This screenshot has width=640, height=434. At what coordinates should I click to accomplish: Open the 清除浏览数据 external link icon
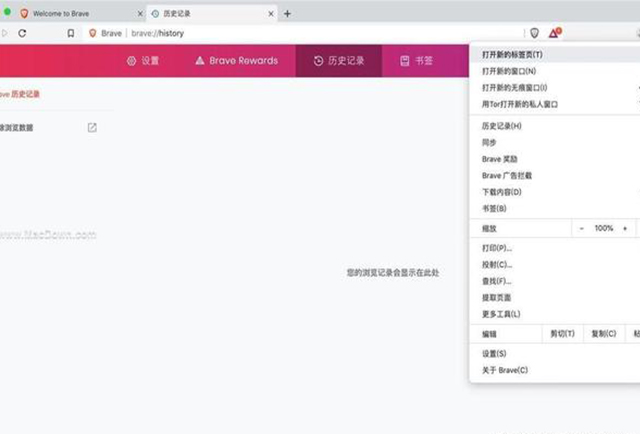click(92, 127)
